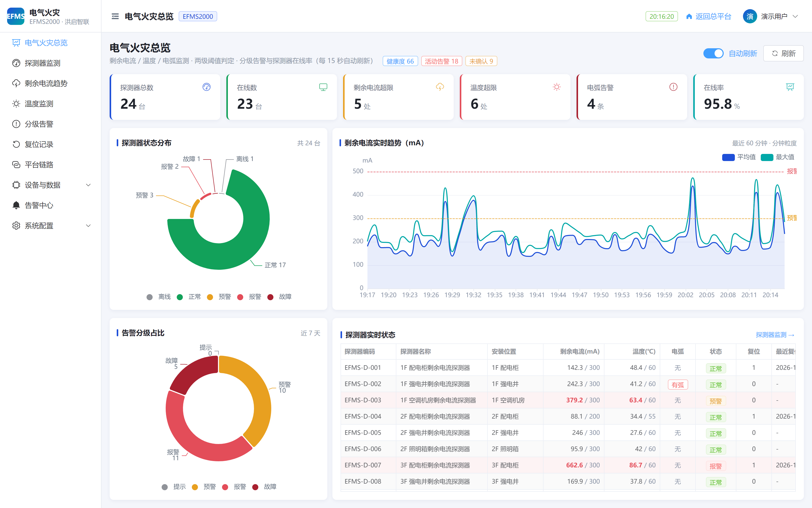Screen dimensions: 812x508
Task: Click the chip icon next to 设备与数据
Action: click(16, 185)
